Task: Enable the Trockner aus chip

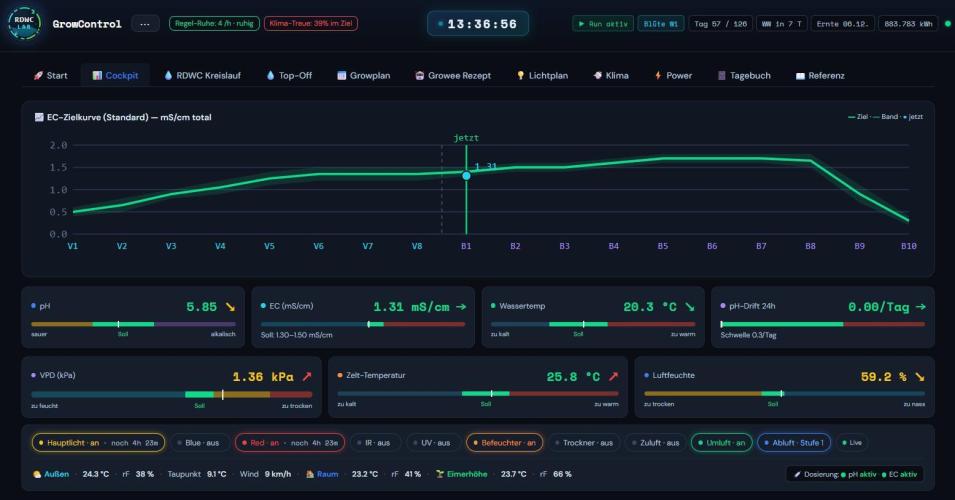Action: point(585,443)
